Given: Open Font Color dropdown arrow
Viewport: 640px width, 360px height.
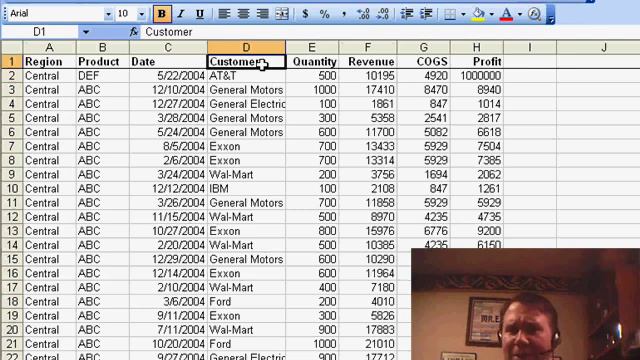Looking at the screenshot, I should click(x=520, y=14).
